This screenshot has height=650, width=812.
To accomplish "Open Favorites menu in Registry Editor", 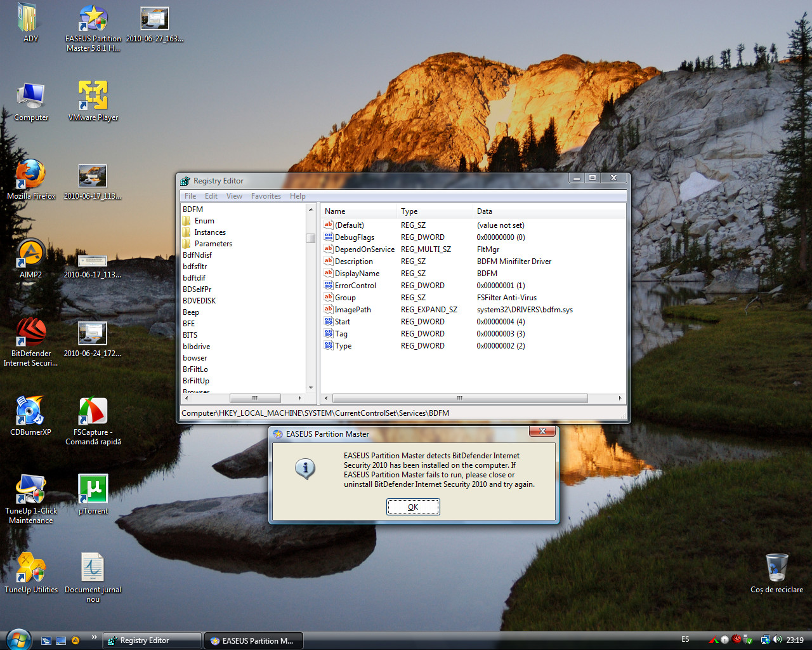I will point(266,196).
